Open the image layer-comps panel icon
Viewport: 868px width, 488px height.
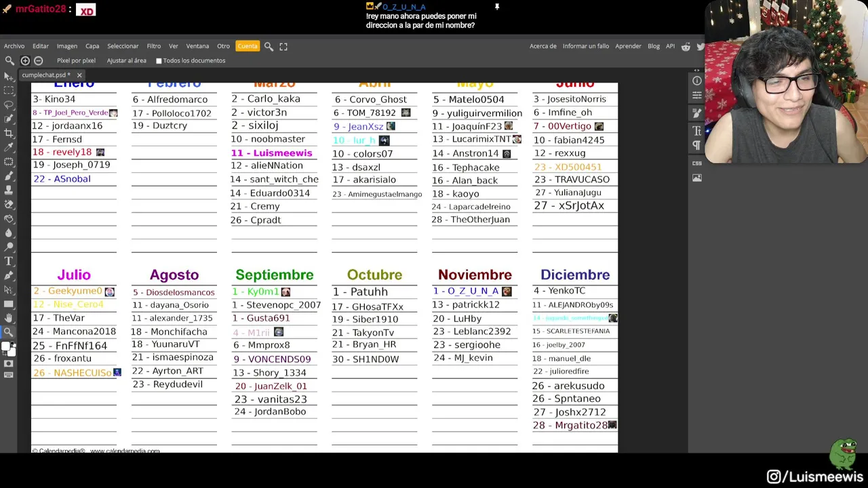(x=697, y=178)
